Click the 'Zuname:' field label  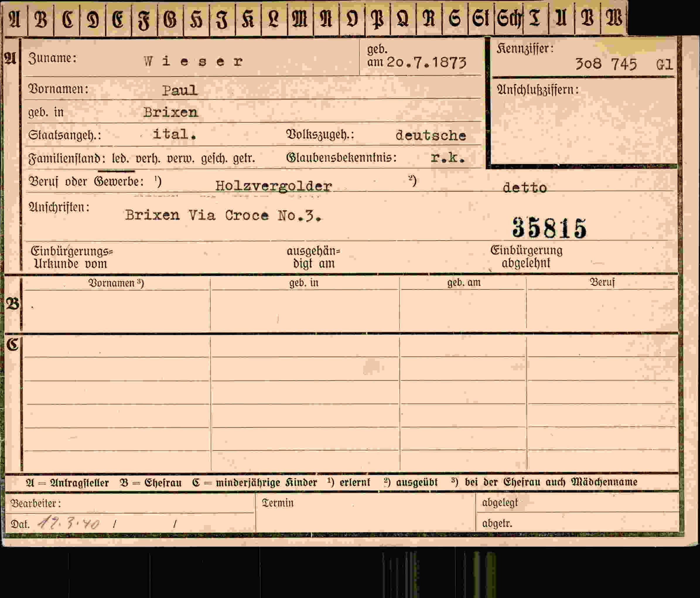point(52,58)
